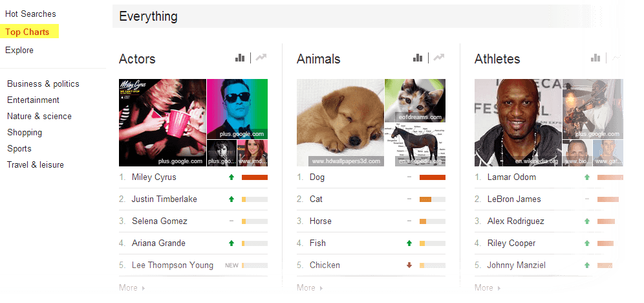The image size is (644, 303).
Task: Open Explore in sidebar
Action: 19,50
